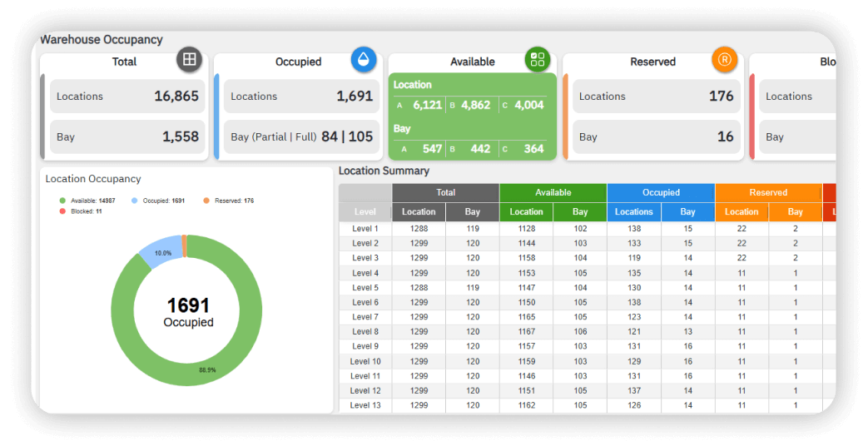The width and height of the screenshot is (868, 446).
Task: Click the blue droplet icon on Occupied card
Action: 364,59
